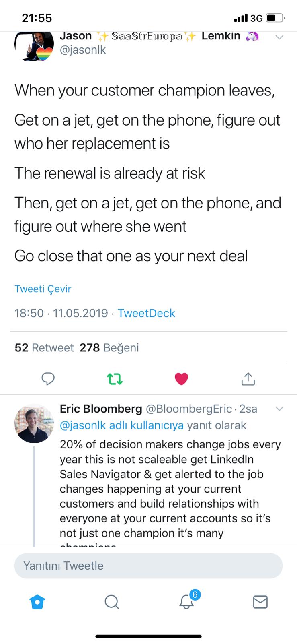
Task: Expand Eric Bloomberg reply options chevron
Action: pyautogui.click(x=279, y=409)
